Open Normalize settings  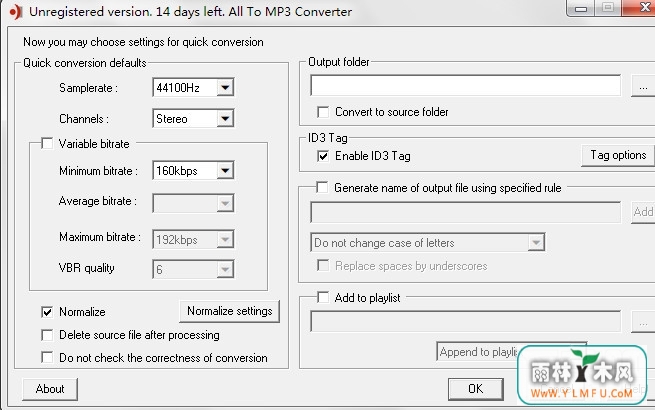(229, 311)
